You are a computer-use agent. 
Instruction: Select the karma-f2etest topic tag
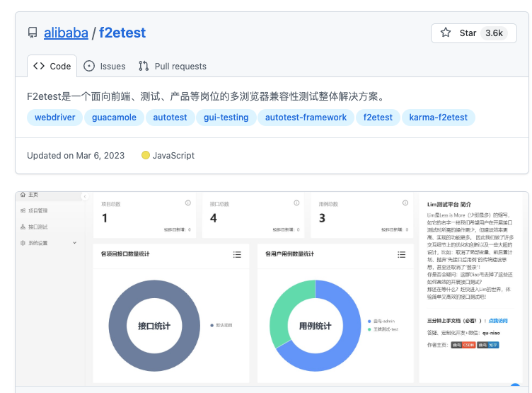[438, 118]
